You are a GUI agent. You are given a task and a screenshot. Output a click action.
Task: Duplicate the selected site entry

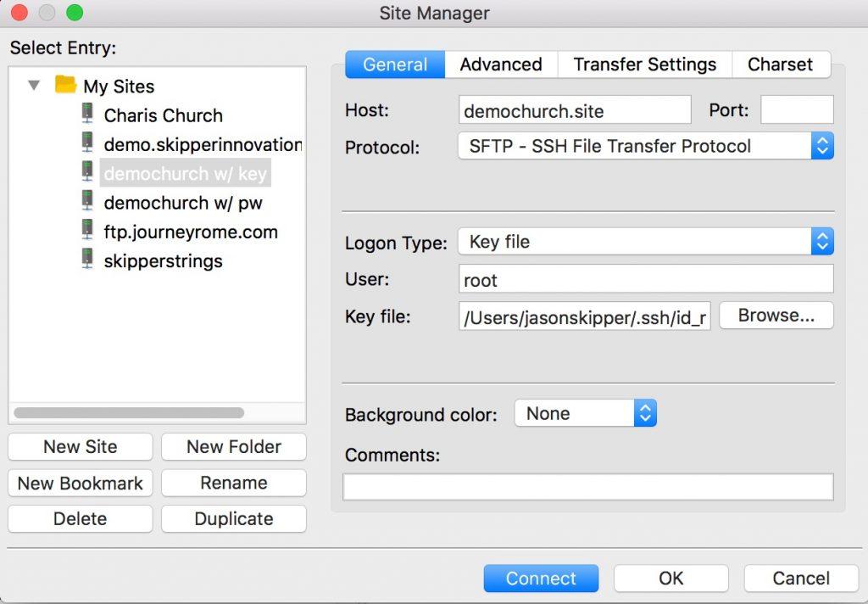click(234, 518)
